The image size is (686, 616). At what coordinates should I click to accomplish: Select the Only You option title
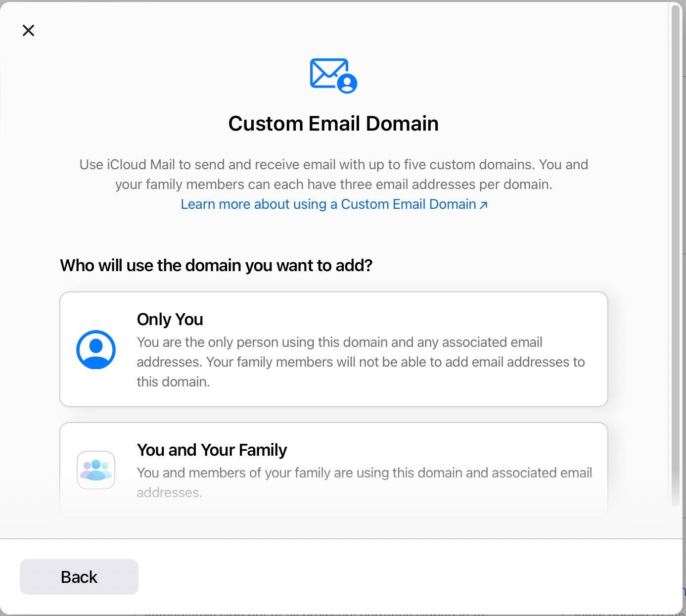point(170,320)
